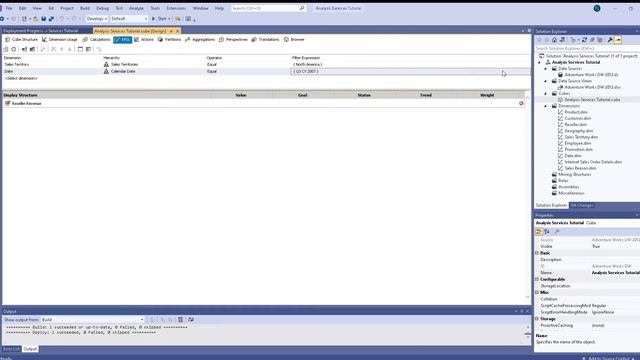The image size is (640, 360).
Task: Select the Mining Structures folder
Action: tap(574, 174)
